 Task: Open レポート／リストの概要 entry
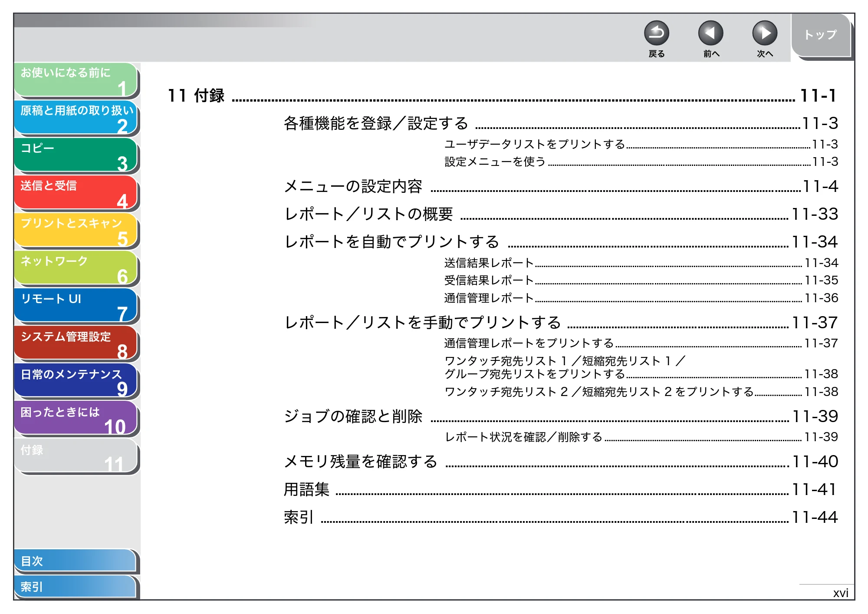coord(561,214)
